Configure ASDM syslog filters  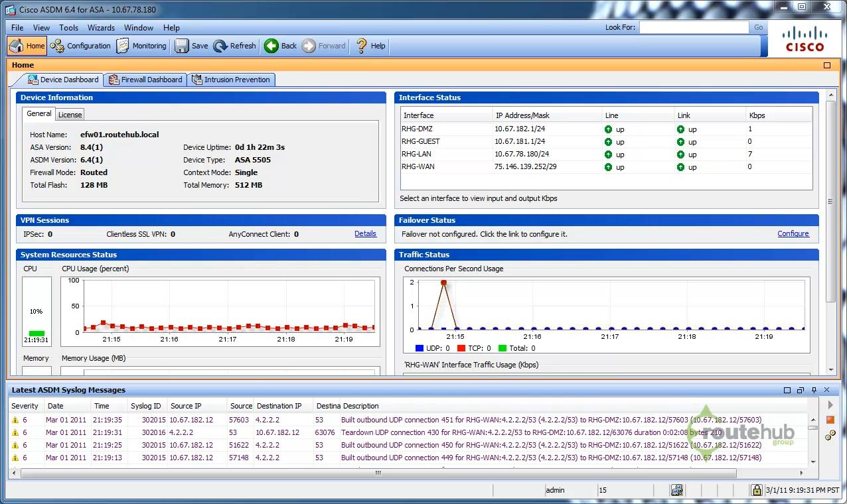[830, 435]
